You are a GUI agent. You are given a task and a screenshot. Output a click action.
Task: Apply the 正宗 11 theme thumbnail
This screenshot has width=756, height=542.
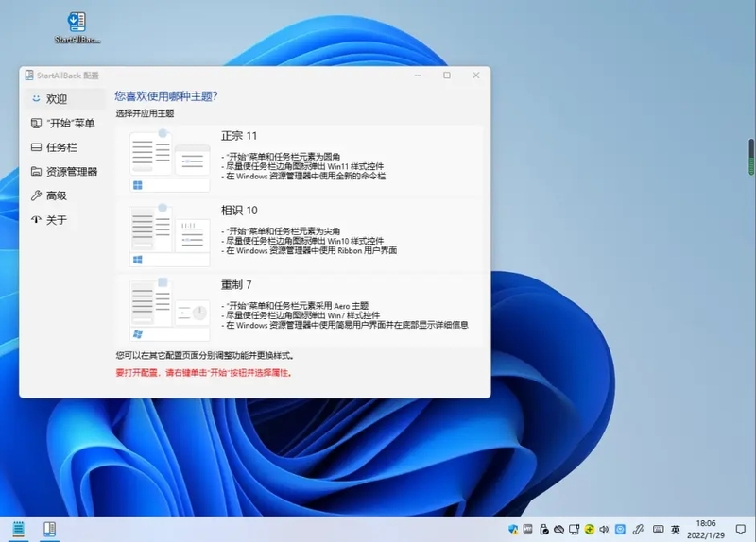tap(169, 159)
